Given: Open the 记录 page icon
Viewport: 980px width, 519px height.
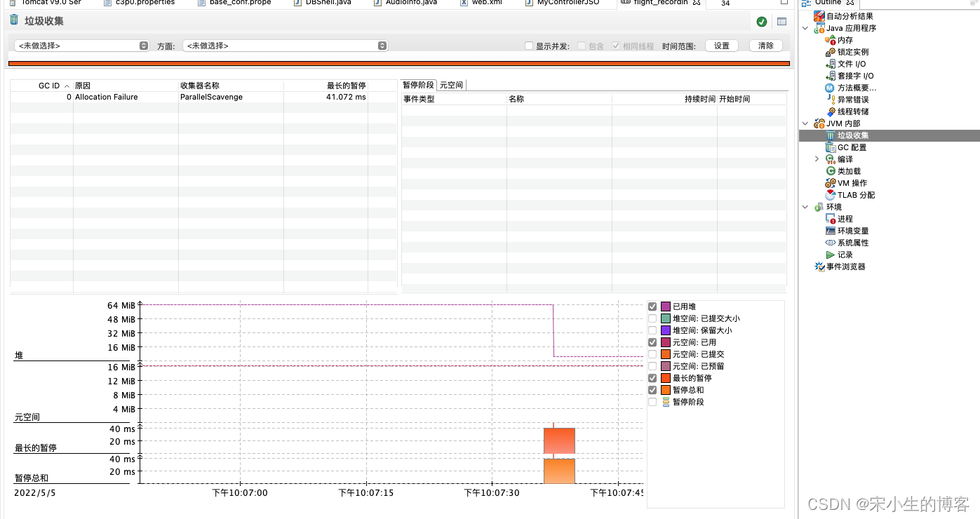Looking at the screenshot, I should pos(831,255).
